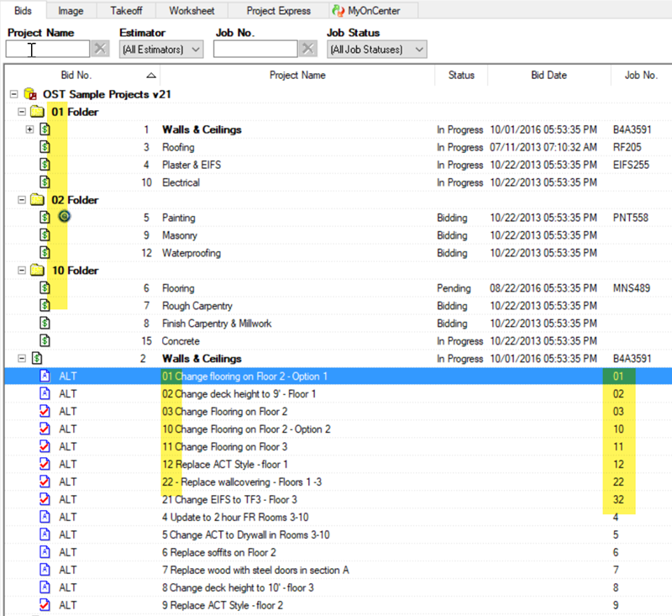
Task: Collapse the 01 Folder node
Action: point(22,112)
